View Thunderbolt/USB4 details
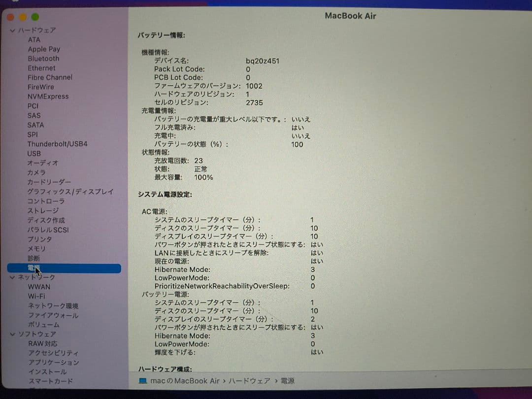The width and height of the screenshot is (532, 399). coord(57,144)
